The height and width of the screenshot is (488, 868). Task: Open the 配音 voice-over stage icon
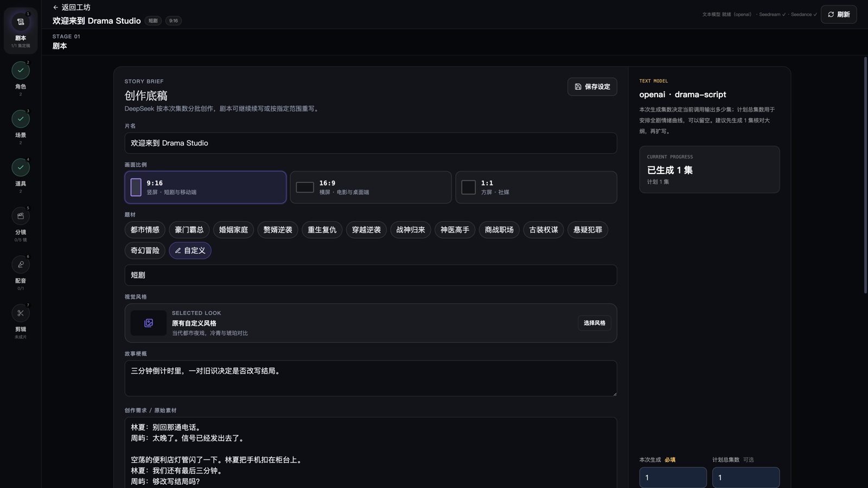(x=21, y=265)
